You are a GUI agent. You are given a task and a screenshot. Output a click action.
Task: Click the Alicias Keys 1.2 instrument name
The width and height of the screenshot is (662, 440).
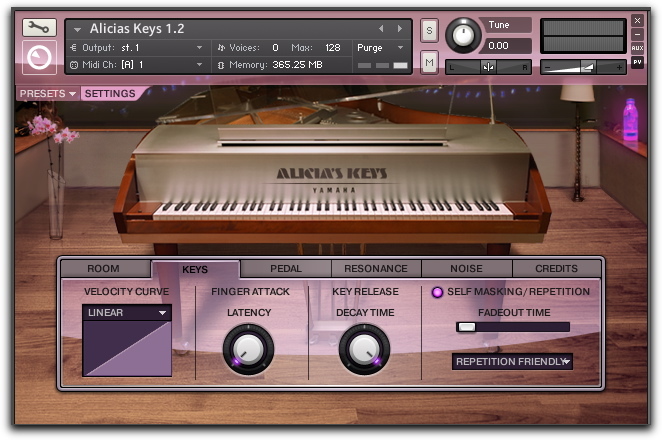pos(137,29)
